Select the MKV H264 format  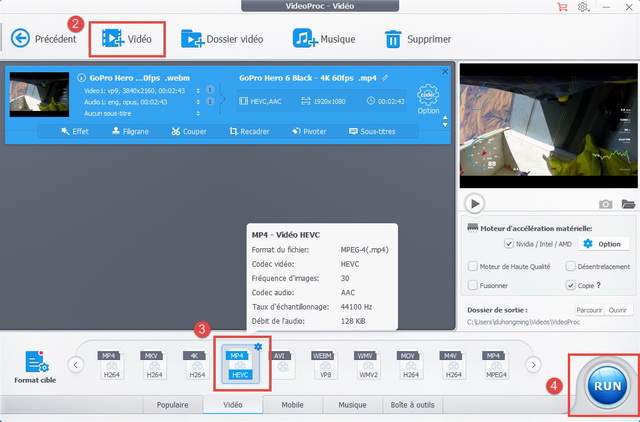point(154,364)
